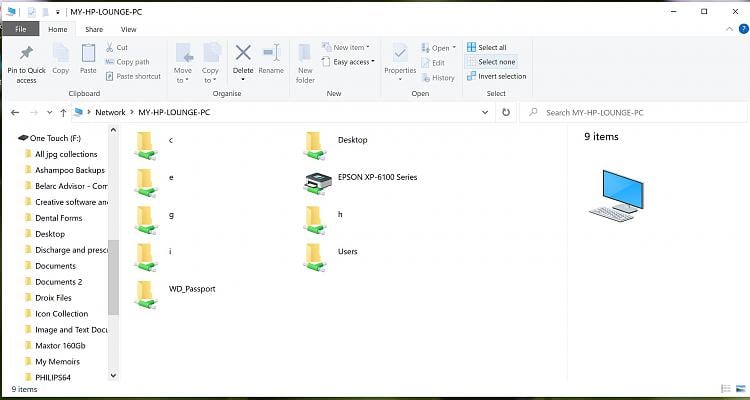The height and width of the screenshot is (400, 750).
Task: Click the navigation pane scroll-up arrow
Action: point(113,130)
